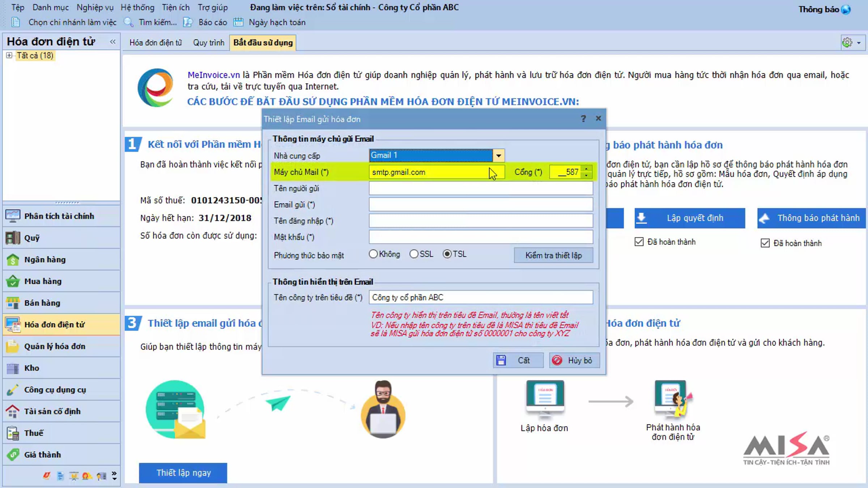The width and height of the screenshot is (868, 488).
Task: Collapse the Hóa đơn điện tử side panel
Action: coord(112,42)
